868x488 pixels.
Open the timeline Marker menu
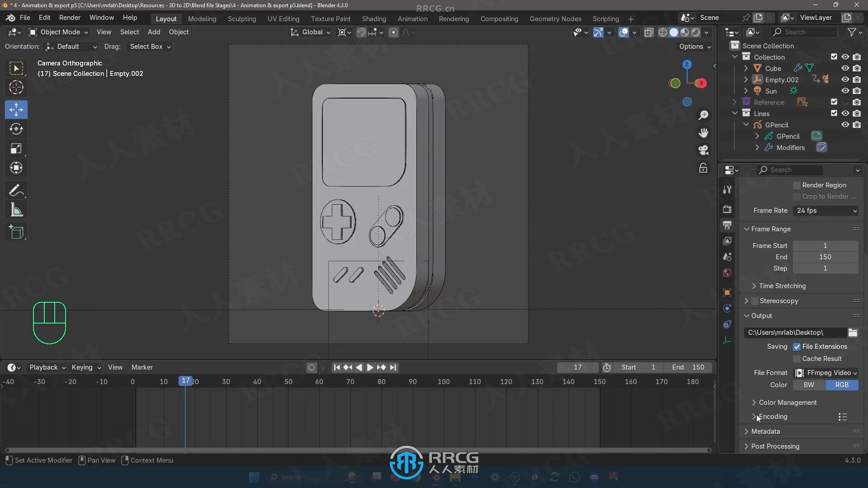(142, 367)
